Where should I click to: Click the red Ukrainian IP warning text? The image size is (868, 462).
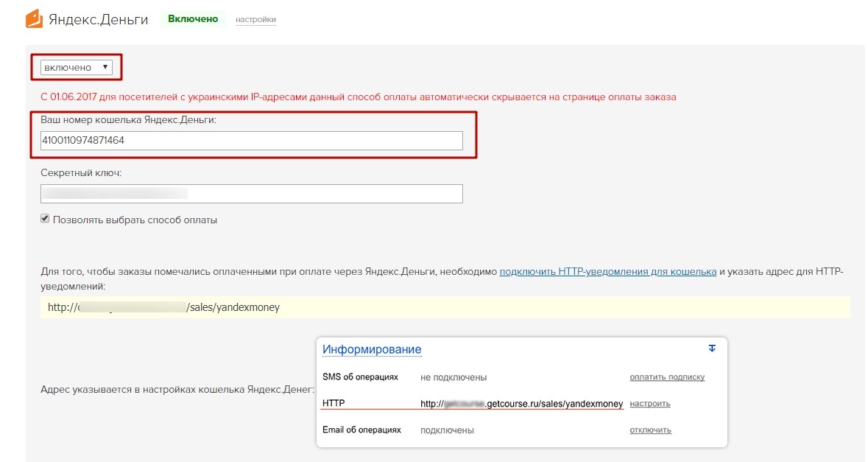358,97
